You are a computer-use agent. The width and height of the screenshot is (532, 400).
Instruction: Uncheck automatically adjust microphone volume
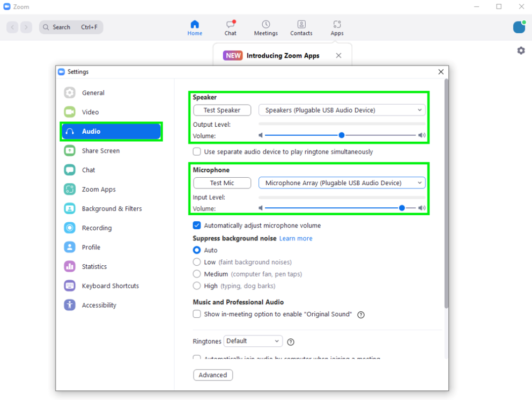point(197,225)
